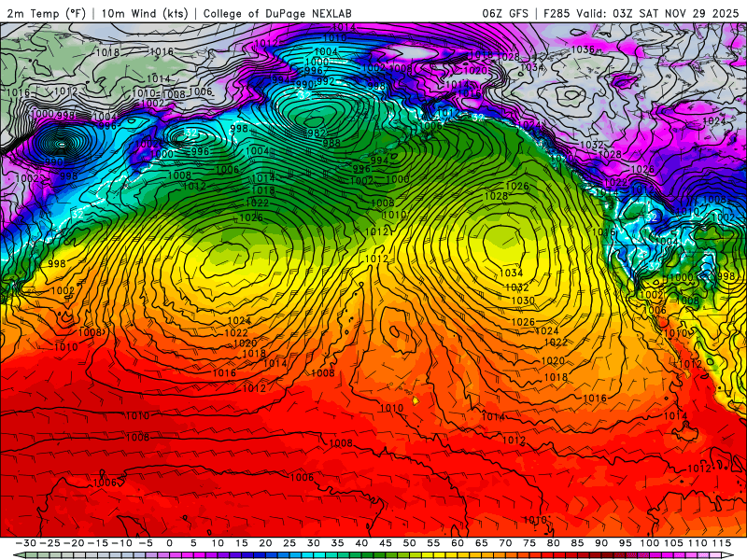Viewport: 747px width, 560px height.
Task: Click the "06Z GFS" model run label
Action: tap(505, 13)
